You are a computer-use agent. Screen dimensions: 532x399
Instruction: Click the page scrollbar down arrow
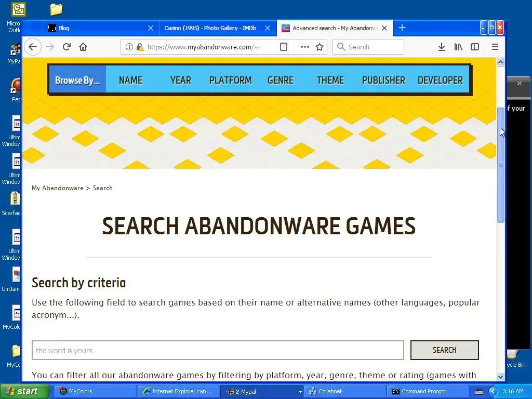click(x=500, y=377)
